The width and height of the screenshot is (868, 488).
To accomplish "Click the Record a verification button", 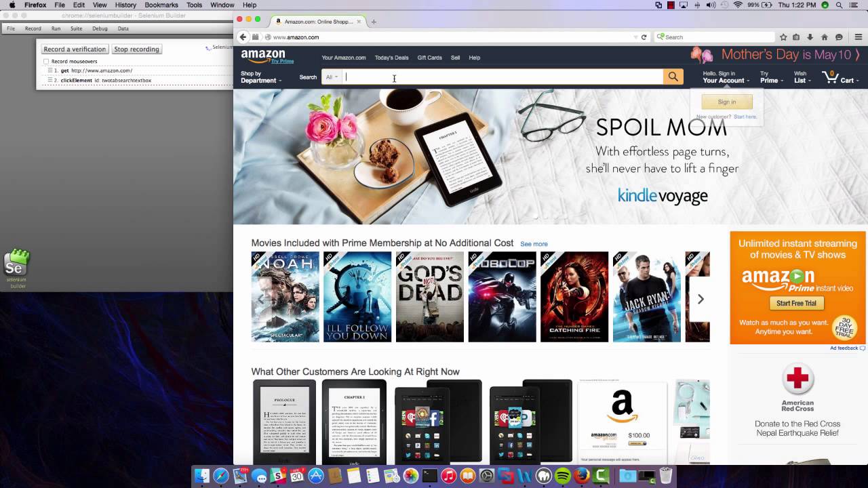I will (x=75, y=49).
